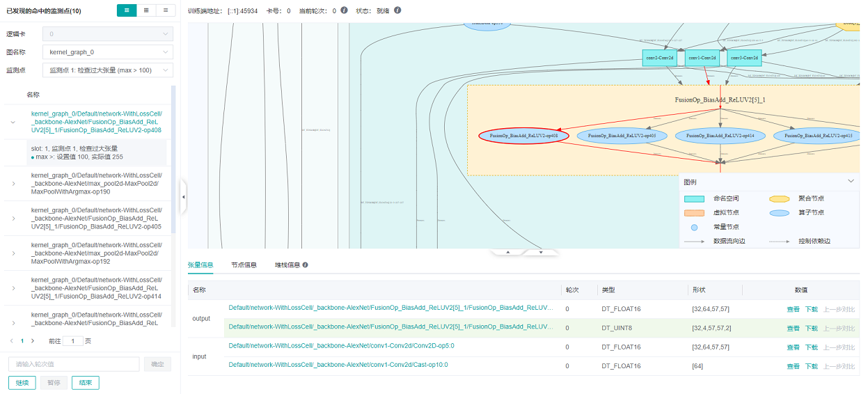
Task: Go to next page of watchpoint hits
Action: (x=33, y=341)
